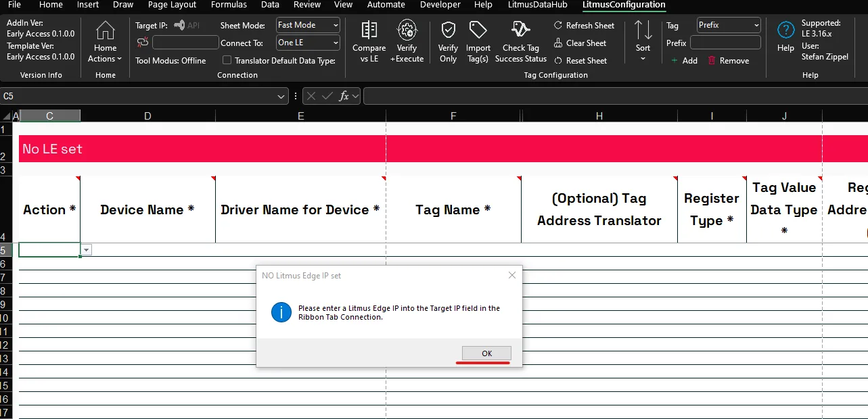Add a tag prefix
868x419 pixels.
[x=684, y=60]
